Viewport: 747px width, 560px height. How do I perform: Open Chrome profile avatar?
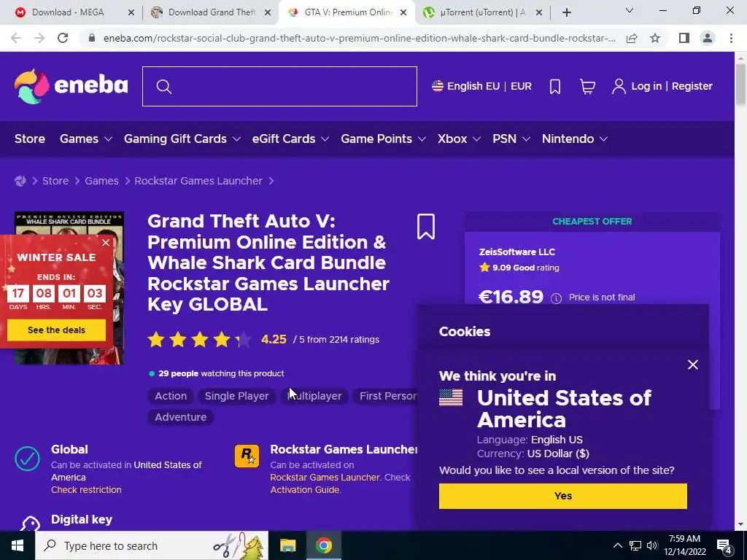tap(708, 38)
